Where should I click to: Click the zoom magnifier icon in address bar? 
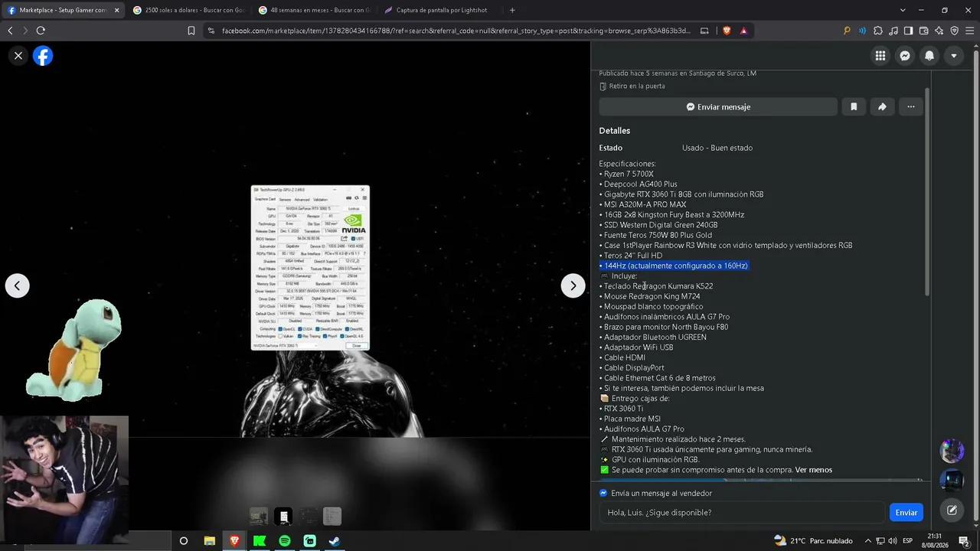click(847, 31)
